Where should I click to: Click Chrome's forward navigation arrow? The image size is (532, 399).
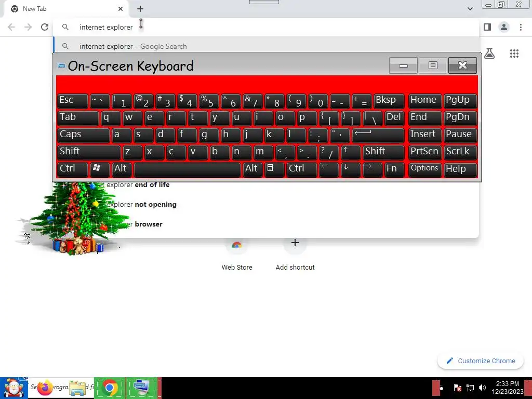pyautogui.click(x=28, y=27)
